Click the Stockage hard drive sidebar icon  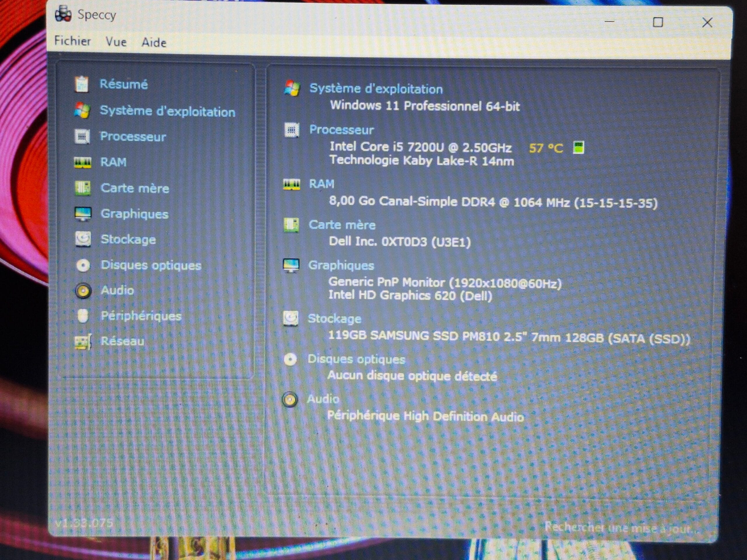(x=83, y=239)
